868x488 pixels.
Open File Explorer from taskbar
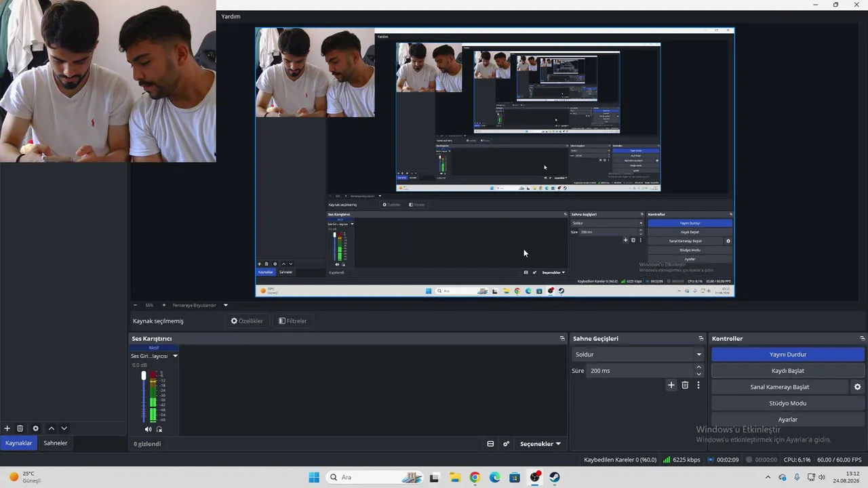click(454, 477)
